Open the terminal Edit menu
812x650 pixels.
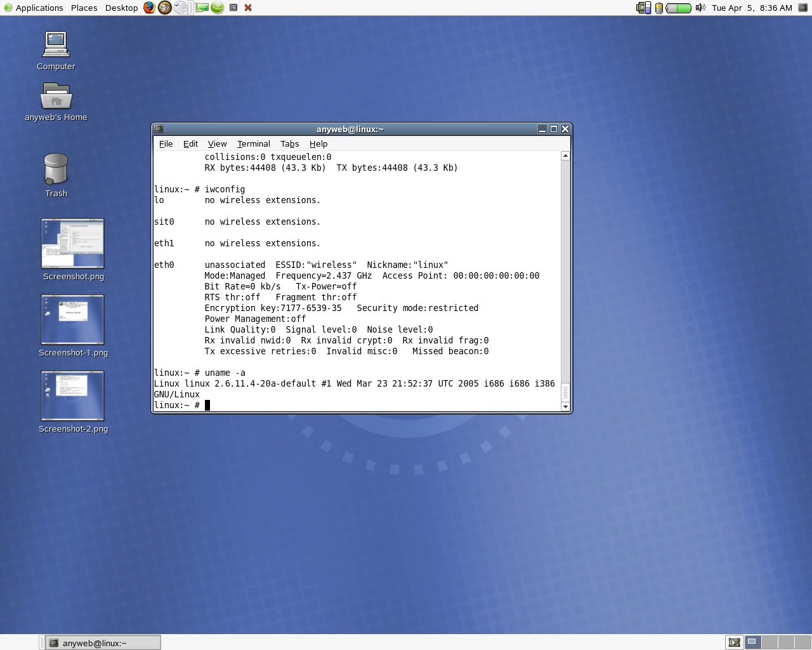pyautogui.click(x=190, y=144)
